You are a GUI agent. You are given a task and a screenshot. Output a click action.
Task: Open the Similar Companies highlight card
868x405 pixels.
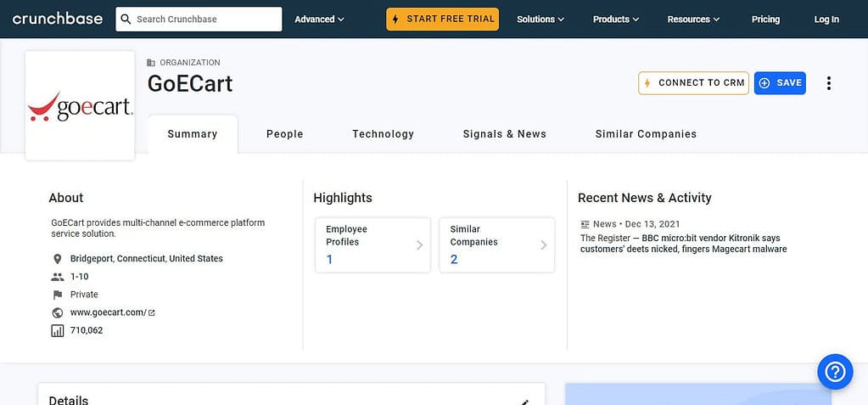496,245
